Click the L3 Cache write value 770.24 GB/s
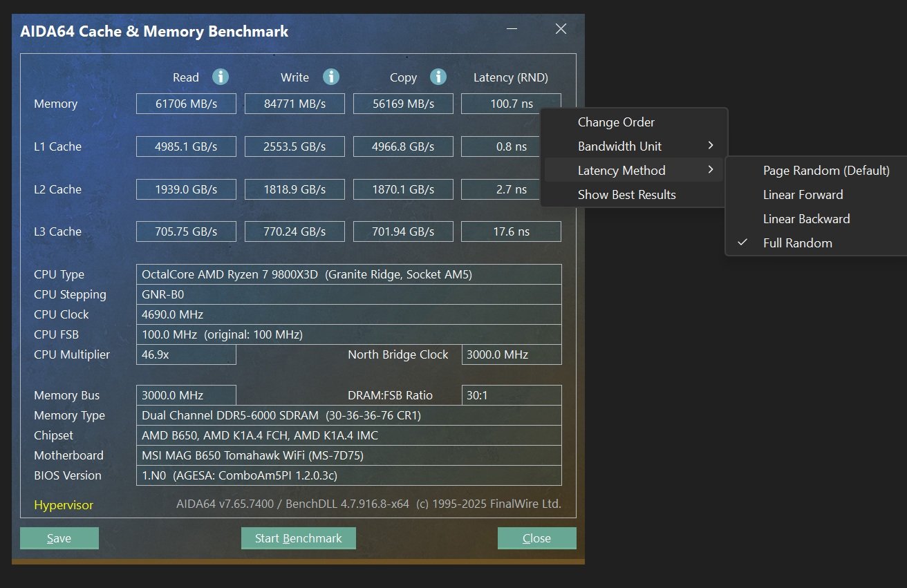The image size is (907, 588). coord(294,231)
